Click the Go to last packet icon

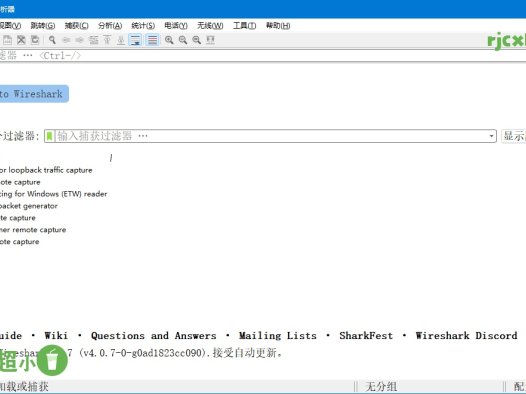121,40
